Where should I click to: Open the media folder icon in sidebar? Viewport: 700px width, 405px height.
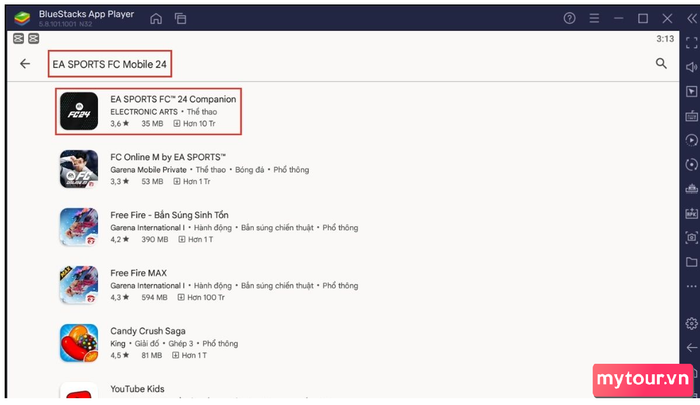[x=692, y=262]
